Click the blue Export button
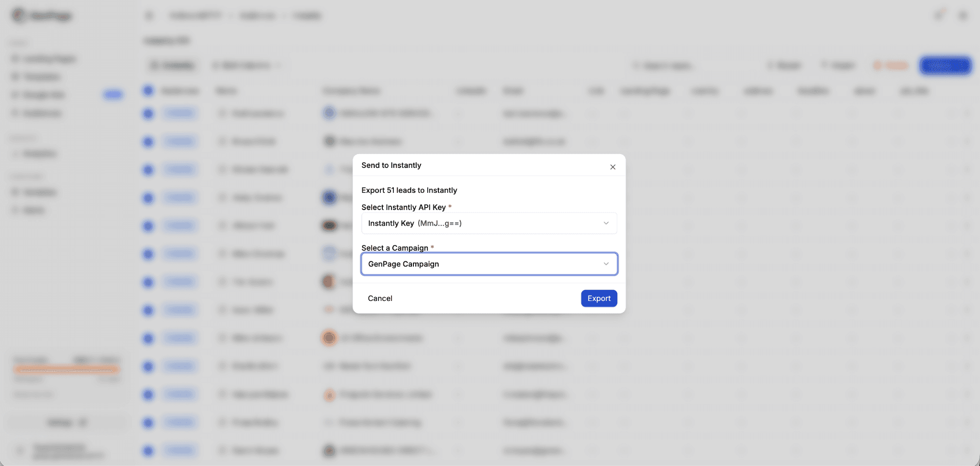 pos(599,299)
